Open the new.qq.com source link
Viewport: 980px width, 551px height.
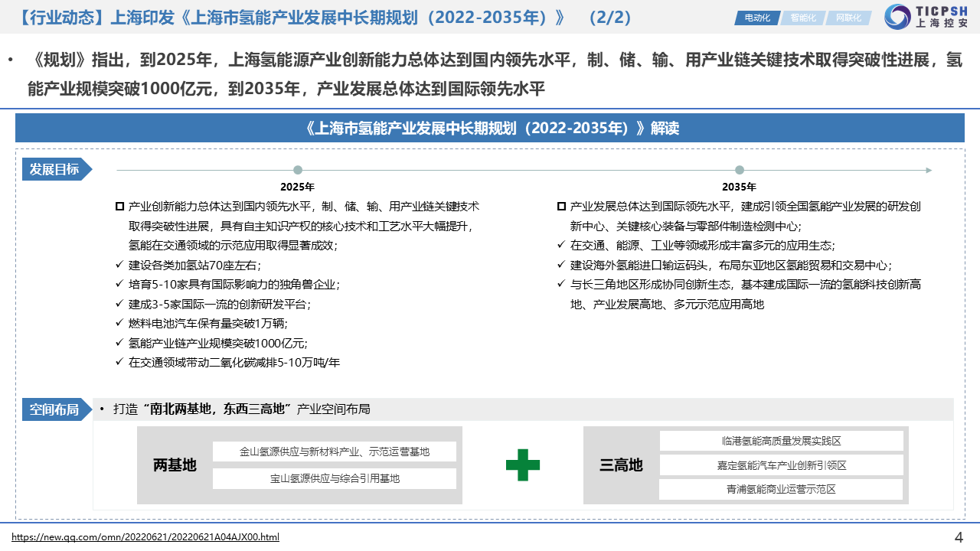(145, 537)
